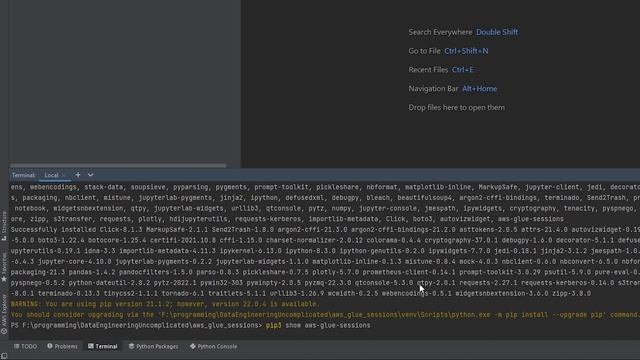Select the Local terminal tab

[x=51, y=175]
